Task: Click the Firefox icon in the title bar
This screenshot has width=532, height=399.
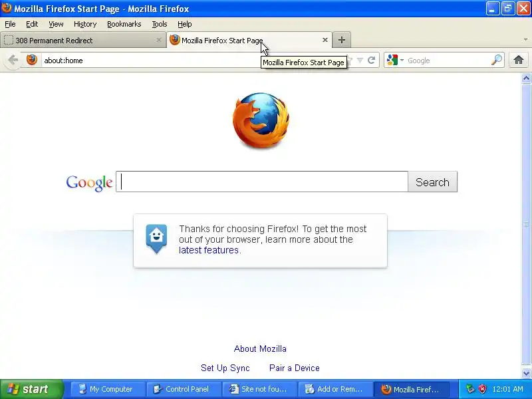Action: pos(6,7)
